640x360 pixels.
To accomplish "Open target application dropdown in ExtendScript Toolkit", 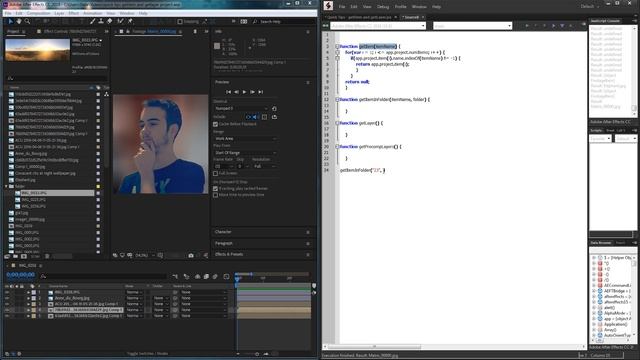I will (x=378, y=26).
